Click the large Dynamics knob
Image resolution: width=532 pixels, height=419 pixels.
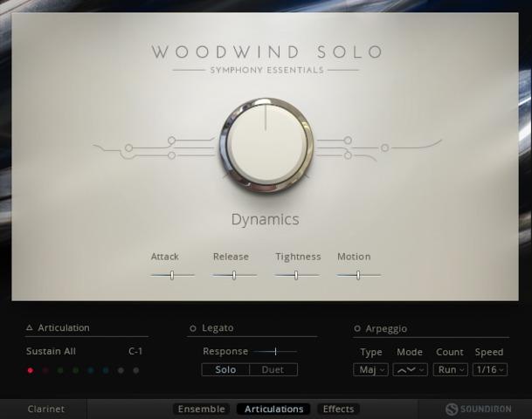(266, 145)
